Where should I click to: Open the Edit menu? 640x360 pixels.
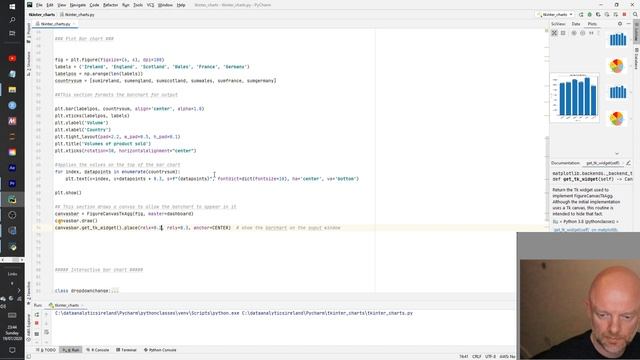(50, 5)
